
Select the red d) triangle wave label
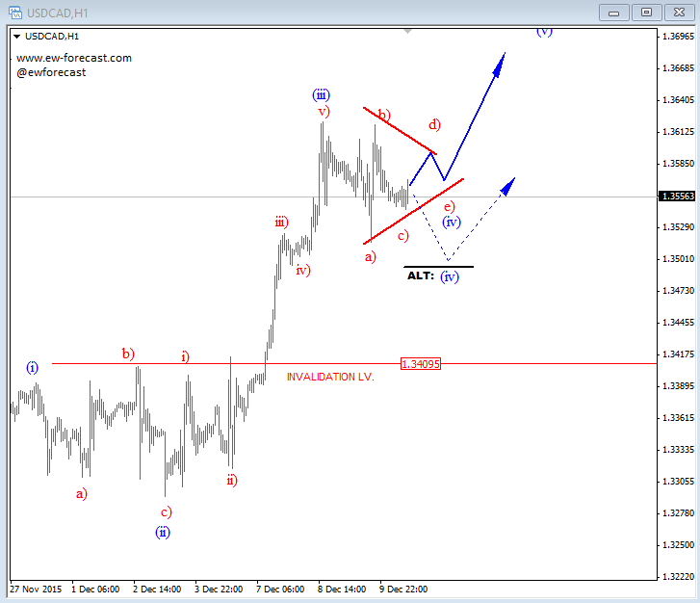point(434,124)
